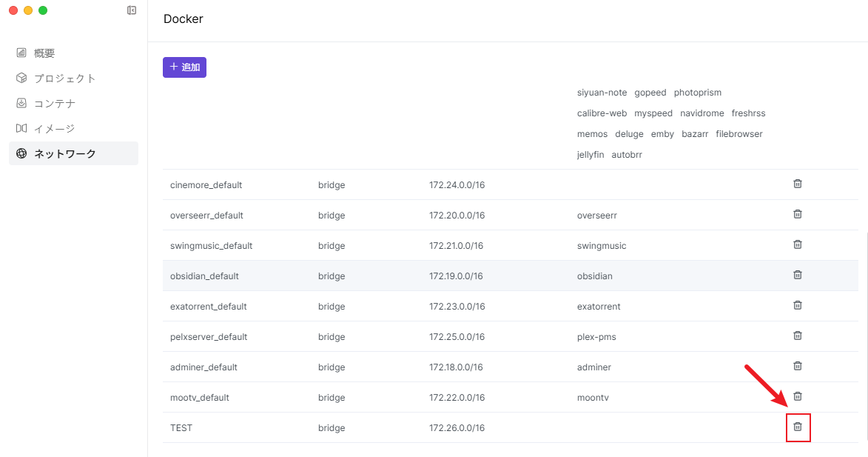Viewport: 868px width, 457px height.
Task: Select ネットワーク in the sidebar
Action: [64, 154]
